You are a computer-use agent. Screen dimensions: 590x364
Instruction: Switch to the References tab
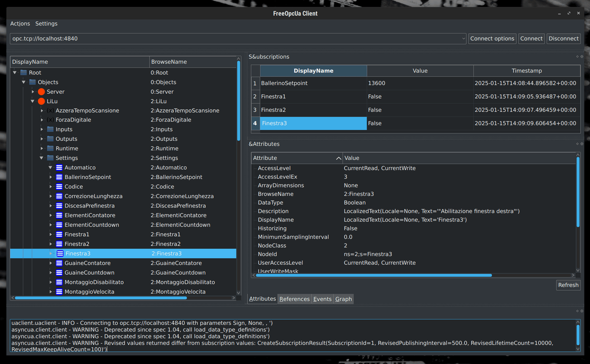pyautogui.click(x=295, y=299)
